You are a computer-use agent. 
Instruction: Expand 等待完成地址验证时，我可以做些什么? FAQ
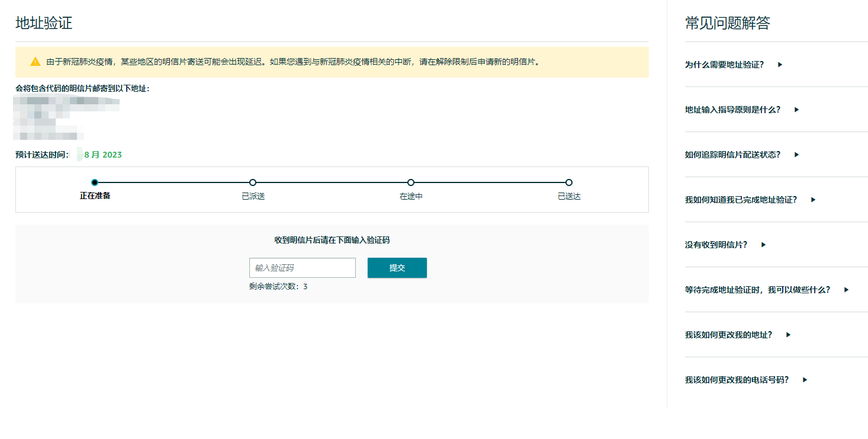(767, 290)
